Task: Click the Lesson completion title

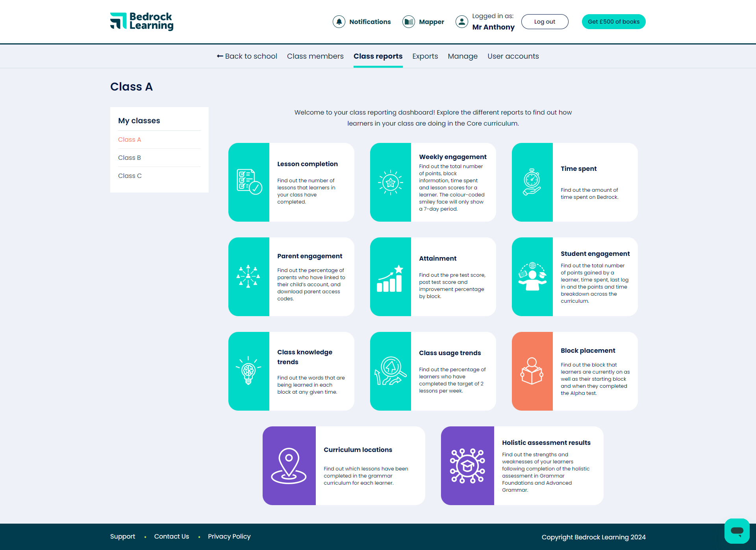Action: coord(308,164)
